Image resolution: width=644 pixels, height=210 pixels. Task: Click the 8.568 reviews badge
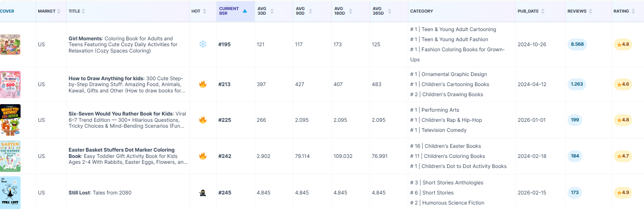pos(578,44)
